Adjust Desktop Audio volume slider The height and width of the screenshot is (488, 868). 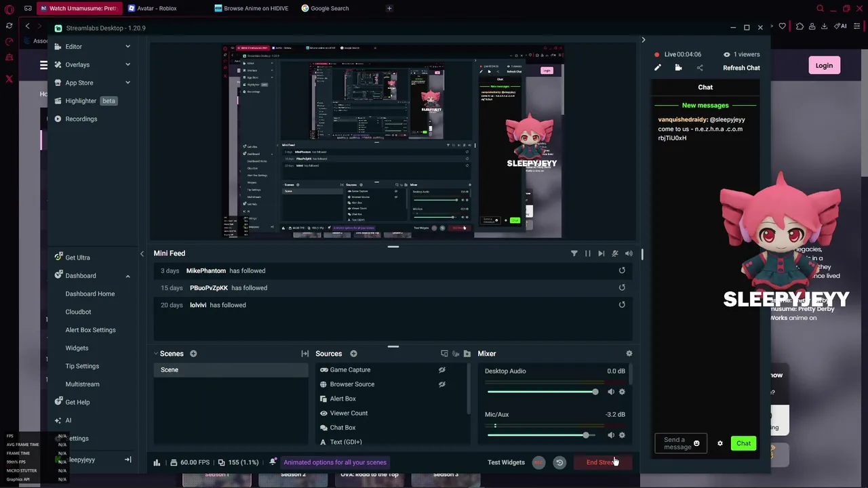[542, 392]
